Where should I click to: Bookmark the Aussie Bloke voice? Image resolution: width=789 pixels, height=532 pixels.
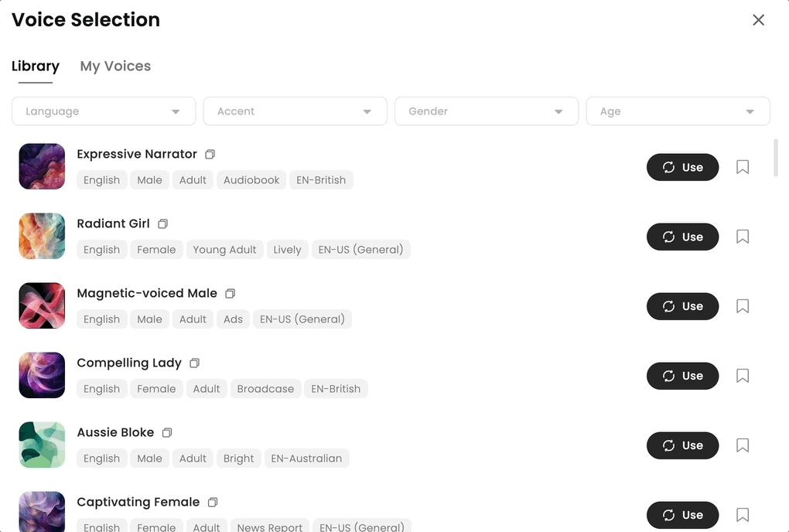(x=743, y=445)
